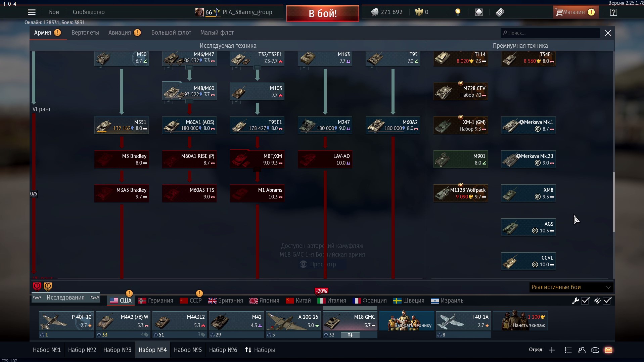Select the M247 vehicle card
Viewport: 644px width, 362px height.
click(x=325, y=126)
